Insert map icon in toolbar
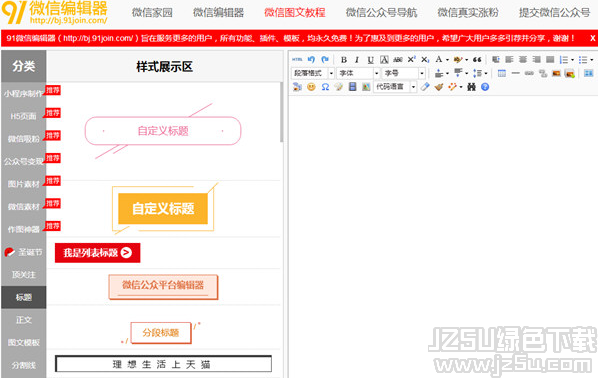The width and height of the screenshot is (598, 378). point(366,87)
